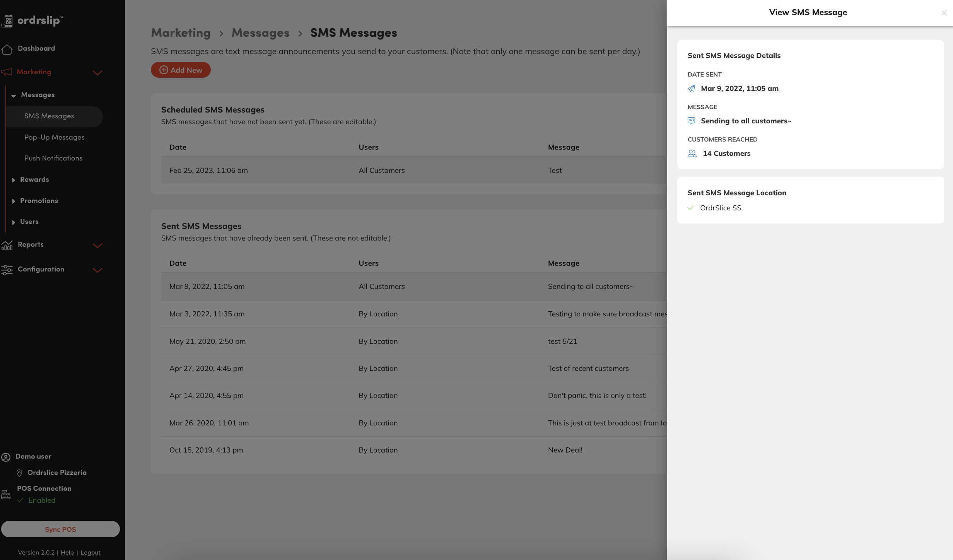Click the customers reached people icon
Image resolution: width=953 pixels, height=560 pixels.
(x=692, y=154)
